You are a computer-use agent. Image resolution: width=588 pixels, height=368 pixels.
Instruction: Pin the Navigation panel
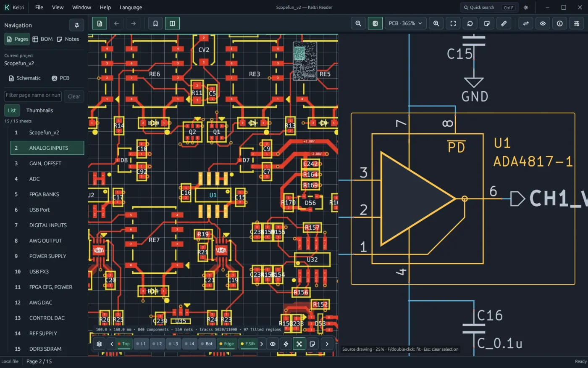(x=77, y=25)
